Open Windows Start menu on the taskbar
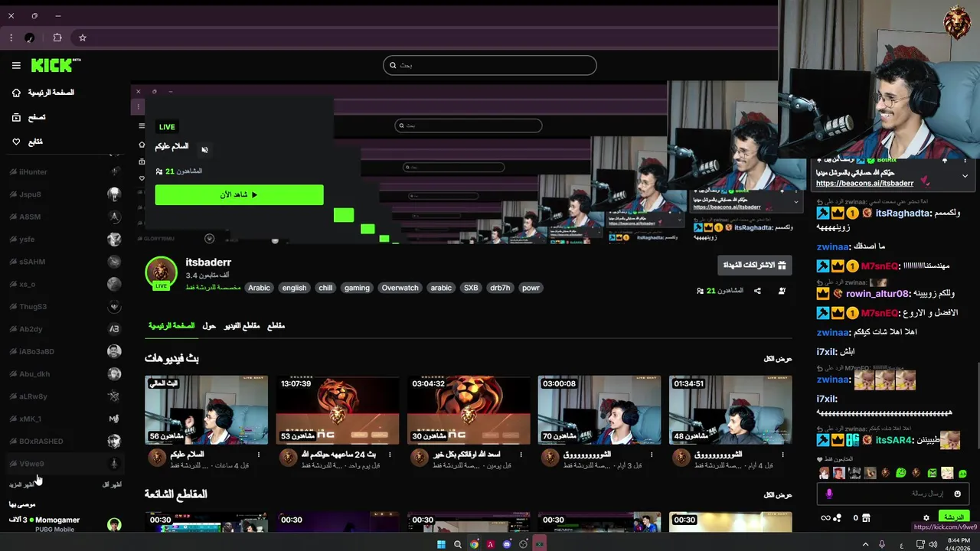The width and height of the screenshot is (980, 551). 441,544
